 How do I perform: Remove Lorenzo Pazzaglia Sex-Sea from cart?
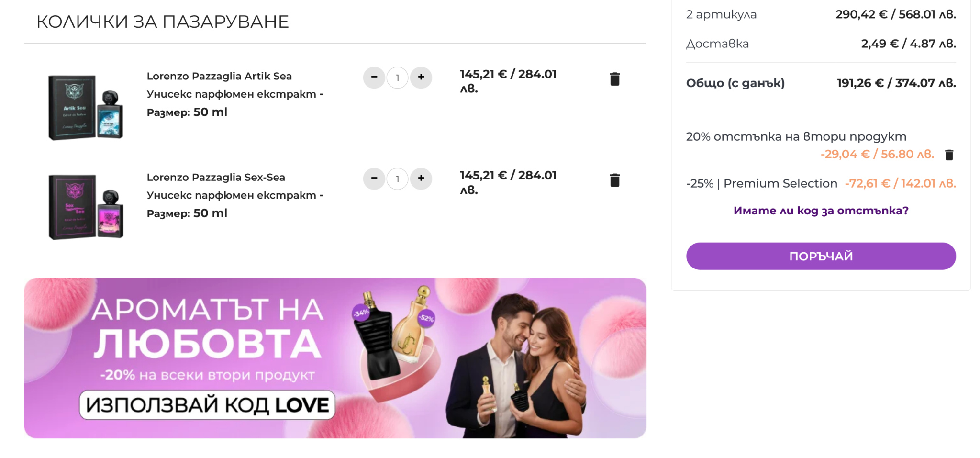615,180
